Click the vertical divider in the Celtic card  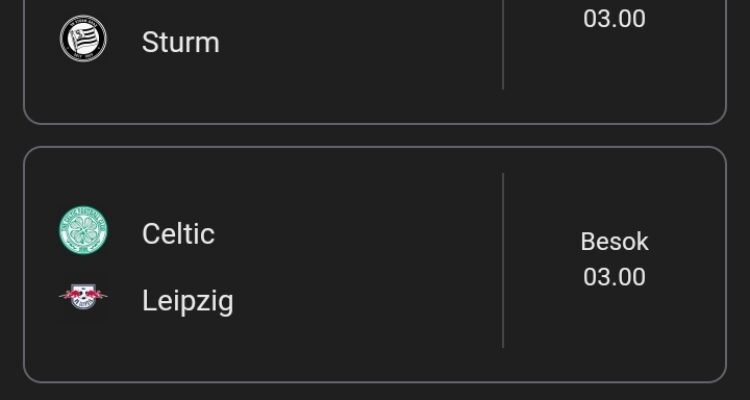click(x=502, y=260)
